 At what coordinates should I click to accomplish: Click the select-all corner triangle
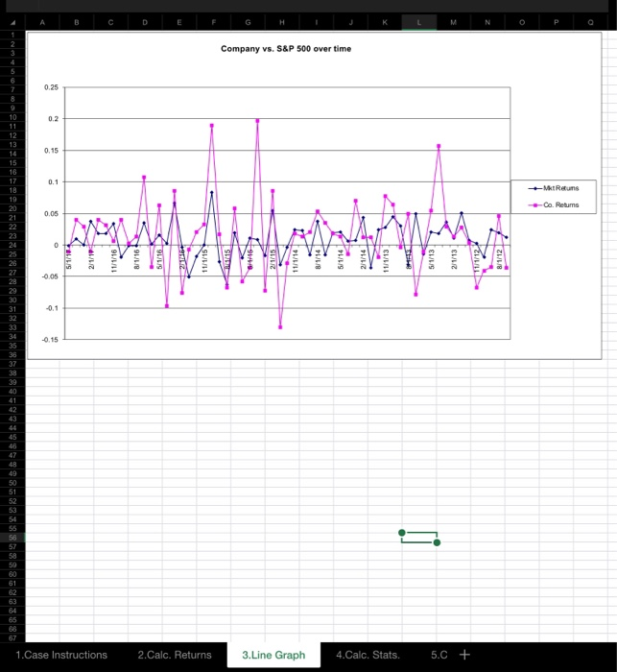(12, 23)
